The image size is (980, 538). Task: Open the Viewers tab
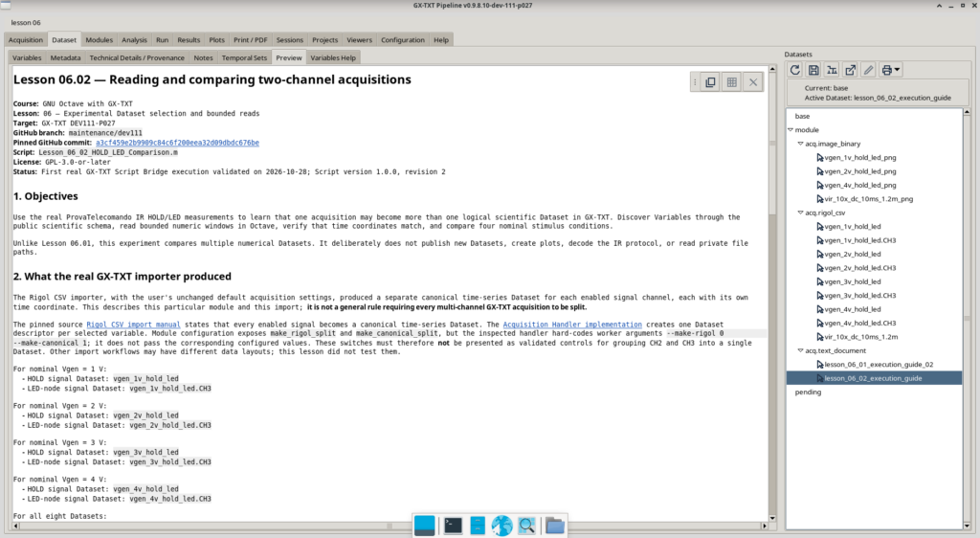click(360, 40)
